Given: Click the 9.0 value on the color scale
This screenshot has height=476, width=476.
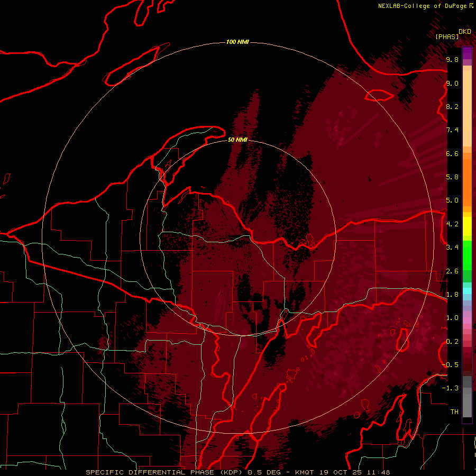Looking at the screenshot, I should tap(452, 83).
